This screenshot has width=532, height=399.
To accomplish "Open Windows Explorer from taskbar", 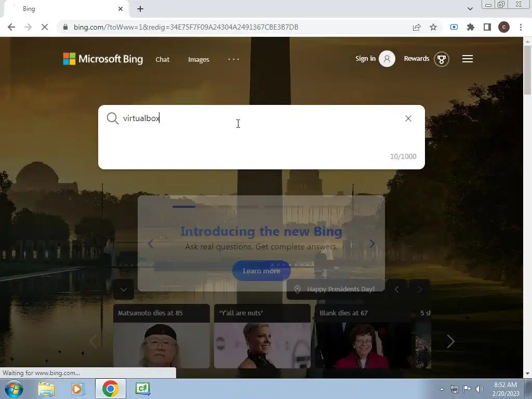I will 46,389.
